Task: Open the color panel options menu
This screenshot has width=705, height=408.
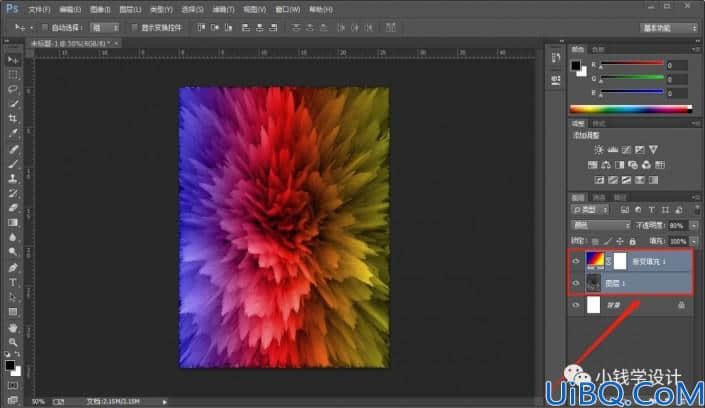Action: (x=696, y=49)
